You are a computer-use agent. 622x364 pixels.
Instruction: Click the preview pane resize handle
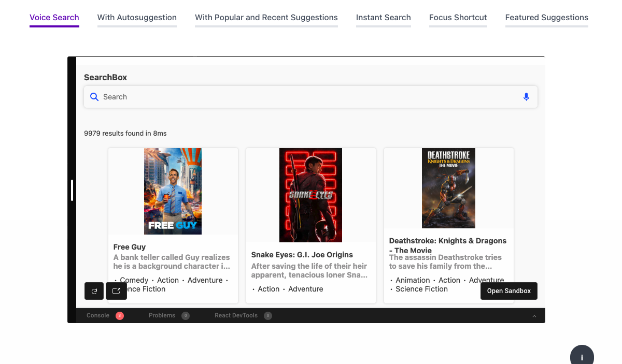[x=73, y=190]
